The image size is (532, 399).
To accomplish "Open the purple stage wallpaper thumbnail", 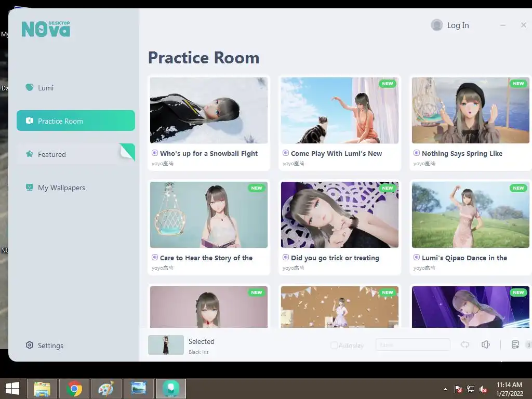I will 471,307.
